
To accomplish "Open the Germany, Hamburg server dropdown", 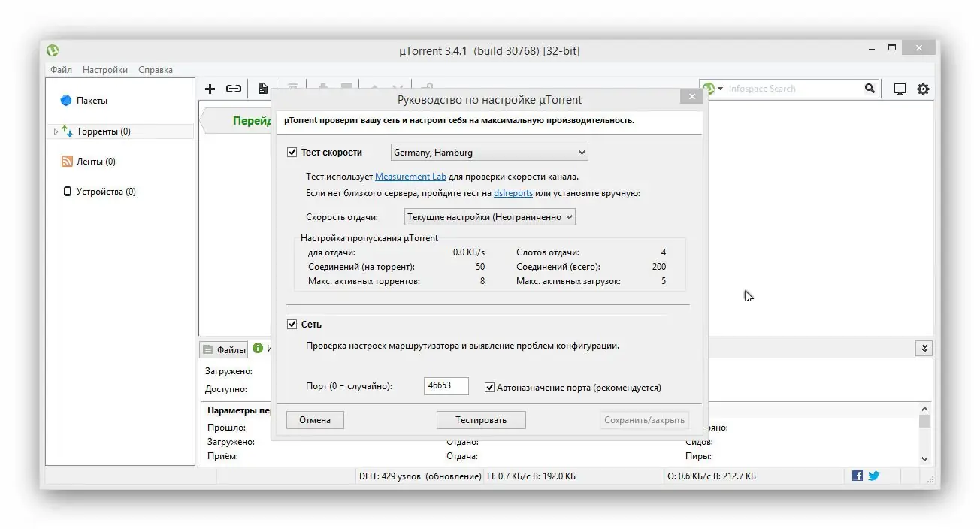I will click(x=489, y=153).
